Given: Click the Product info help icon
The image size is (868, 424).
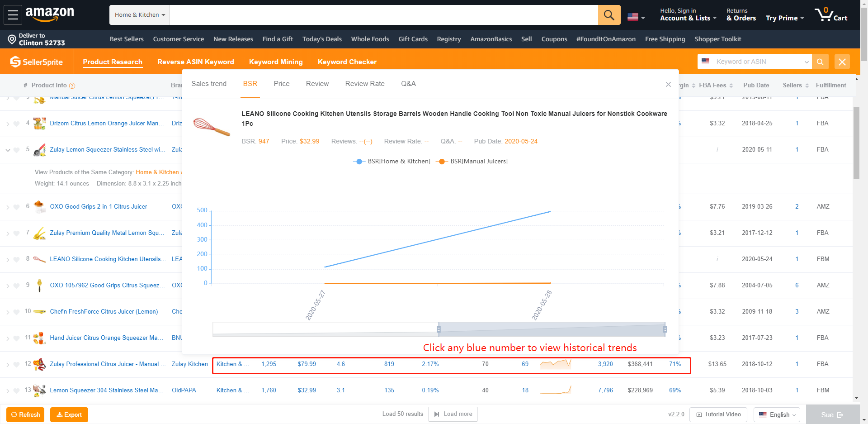Looking at the screenshot, I should [x=72, y=86].
